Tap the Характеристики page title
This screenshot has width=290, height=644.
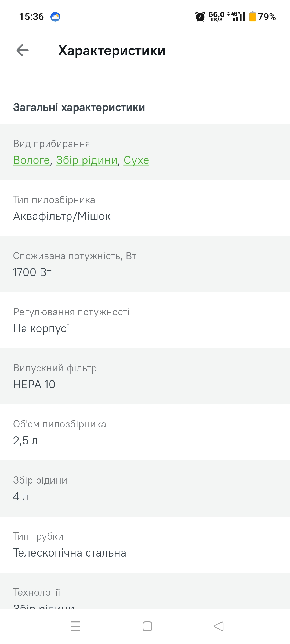tap(112, 50)
